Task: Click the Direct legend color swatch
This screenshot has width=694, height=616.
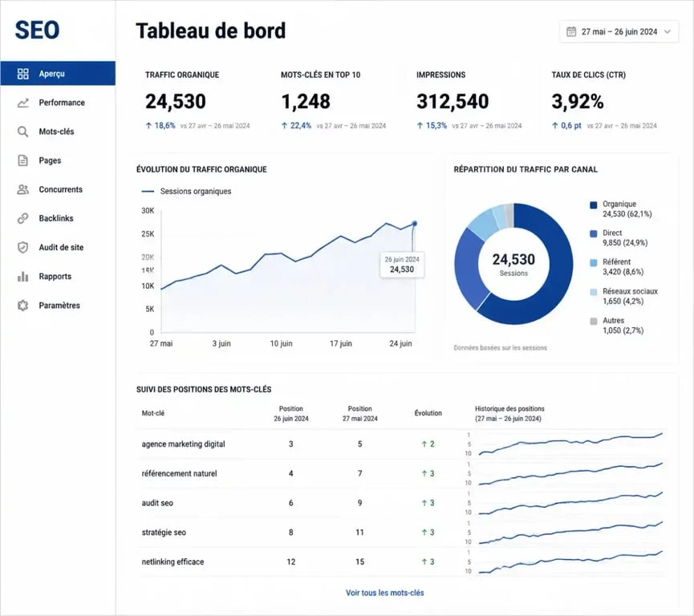Action: (x=594, y=233)
